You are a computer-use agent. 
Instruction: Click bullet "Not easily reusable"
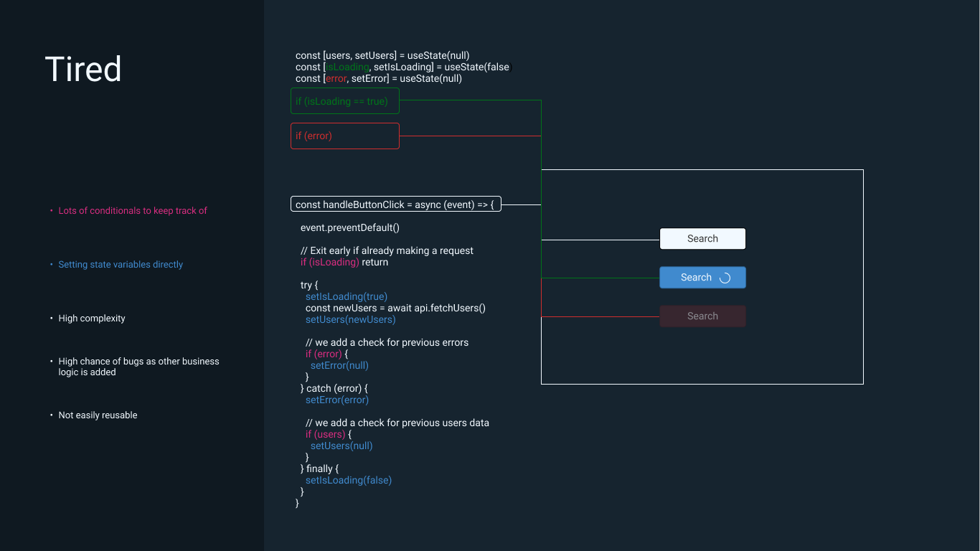(x=98, y=415)
